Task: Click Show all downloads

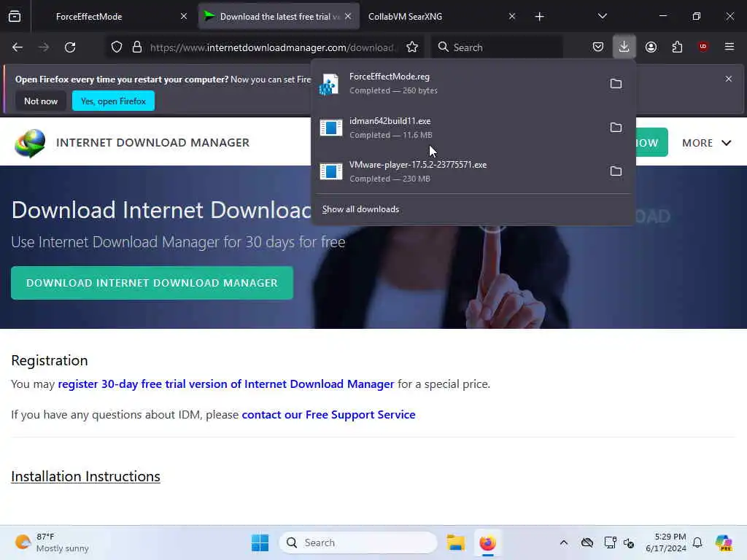Action: [360, 209]
